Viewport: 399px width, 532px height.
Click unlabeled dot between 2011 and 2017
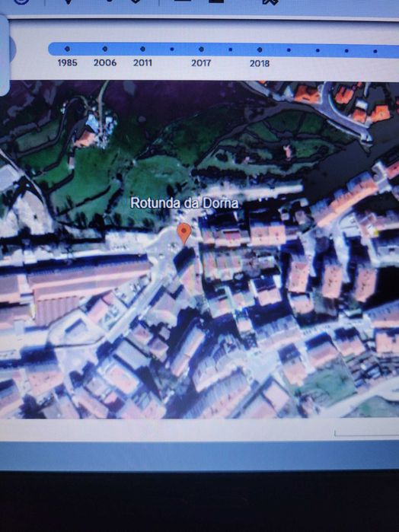click(x=172, y=49)
